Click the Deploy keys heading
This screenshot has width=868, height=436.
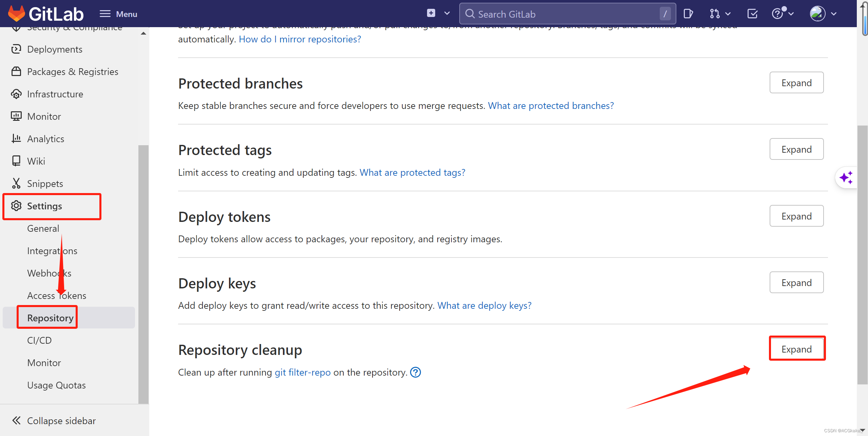pyautogui.click(x=217, y=284)
